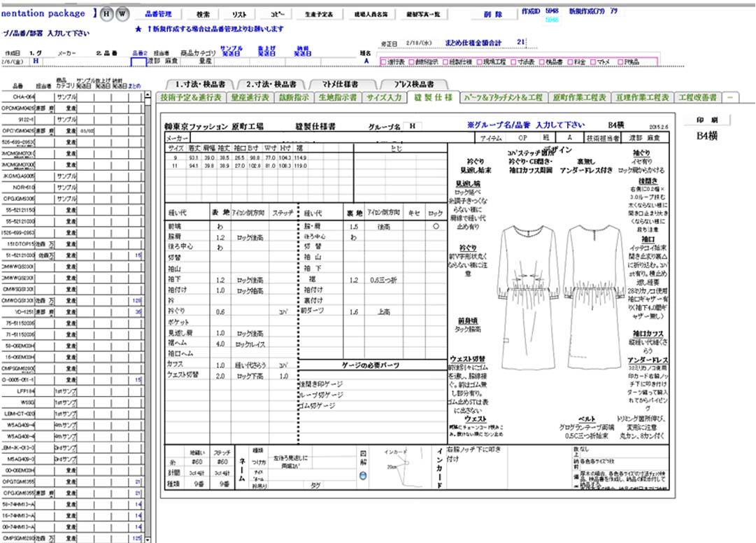Click the 削除 button
Viewport: 756px width, 543px height.
coord(493,15)
